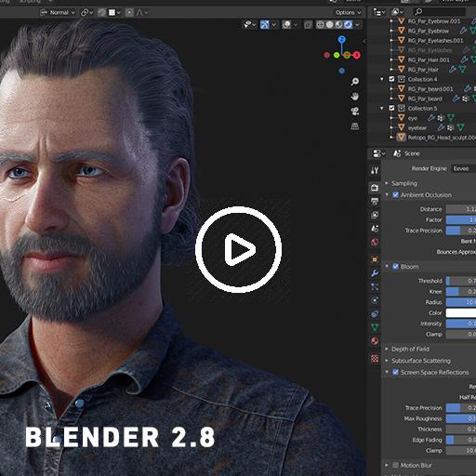Viewport: 476px width, 476px height.
Task: Open the Object properties orange square tab
Action: tap(375, 259)
